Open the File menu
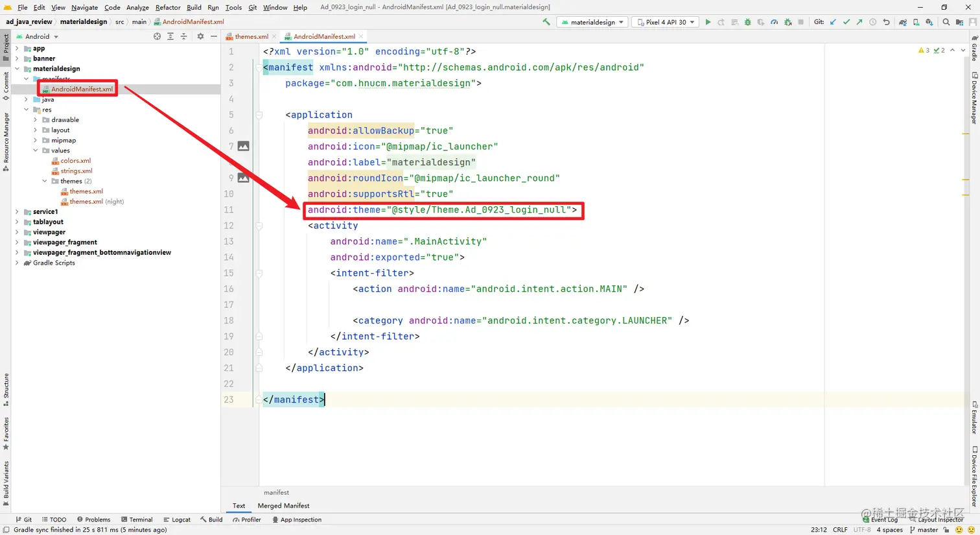The image size is (980, 535). click(x=23, y=8)
